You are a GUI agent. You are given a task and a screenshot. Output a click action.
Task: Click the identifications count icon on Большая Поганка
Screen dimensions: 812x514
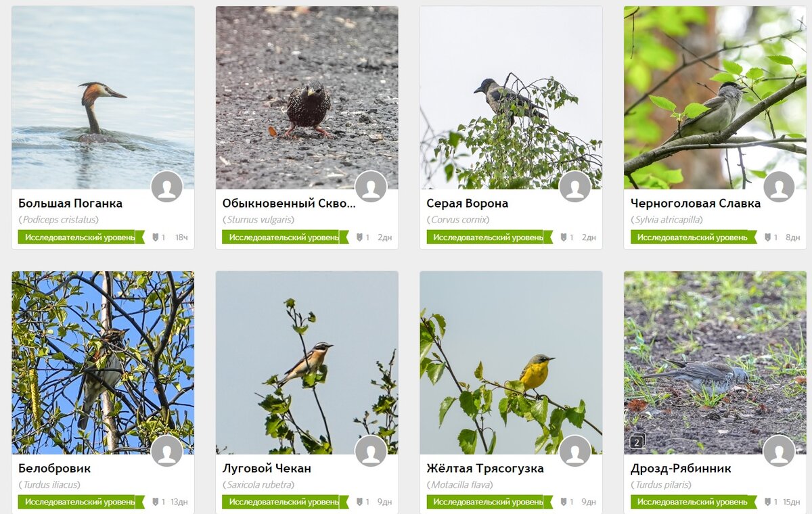point(156,237)
